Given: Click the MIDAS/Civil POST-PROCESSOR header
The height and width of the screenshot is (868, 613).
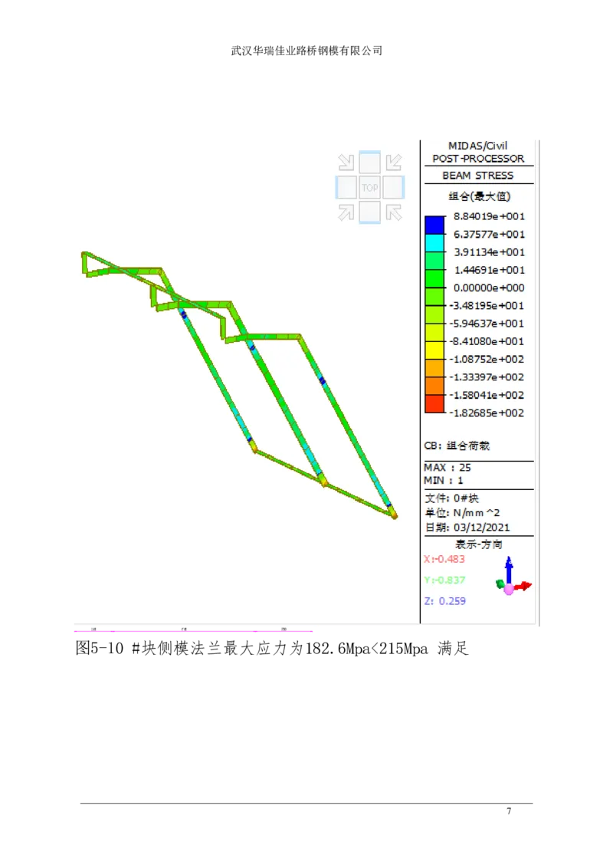Looking at the screenshot, I should (479, 152).
